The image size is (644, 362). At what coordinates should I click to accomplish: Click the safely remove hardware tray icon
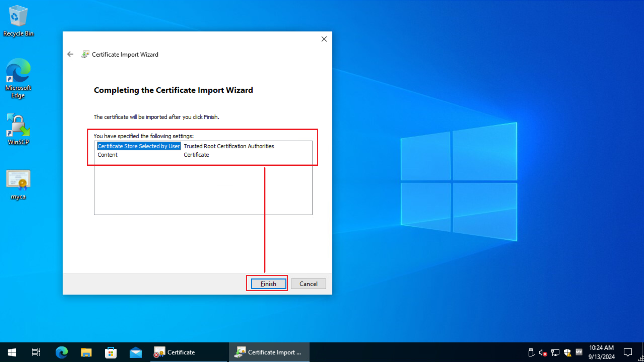[531, 352]
